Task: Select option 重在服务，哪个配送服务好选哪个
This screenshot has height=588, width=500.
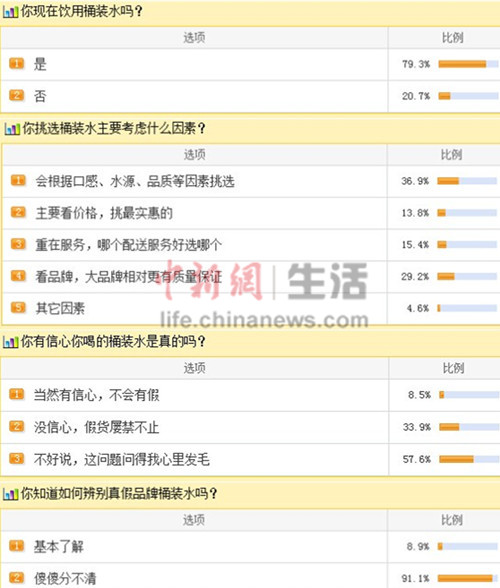Action: click(129, 245)
